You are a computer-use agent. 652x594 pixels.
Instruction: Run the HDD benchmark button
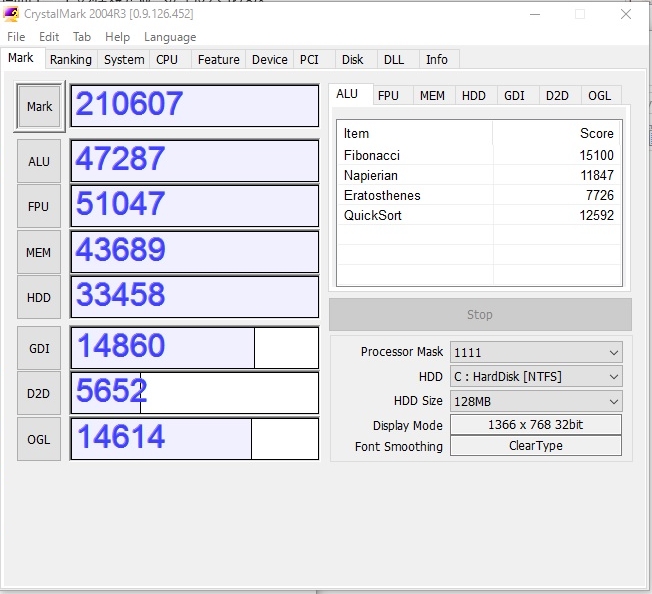point(39,298)
